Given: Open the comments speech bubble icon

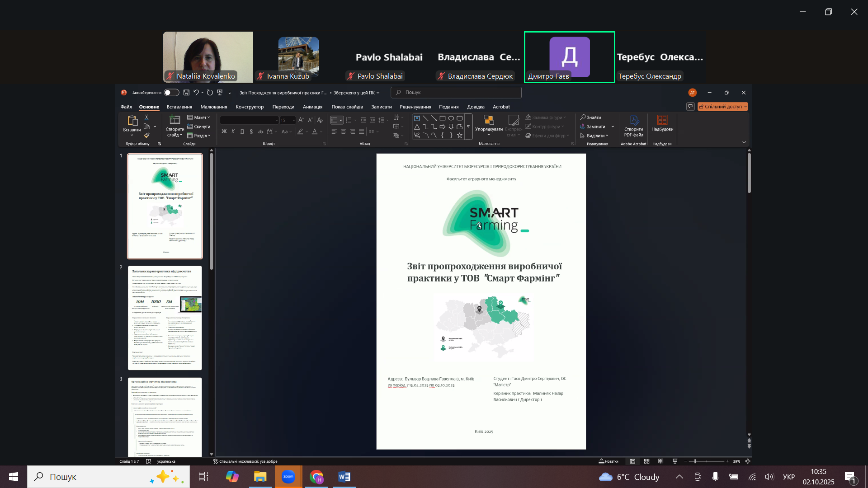Looking at the screenshot, I should 690,107.
